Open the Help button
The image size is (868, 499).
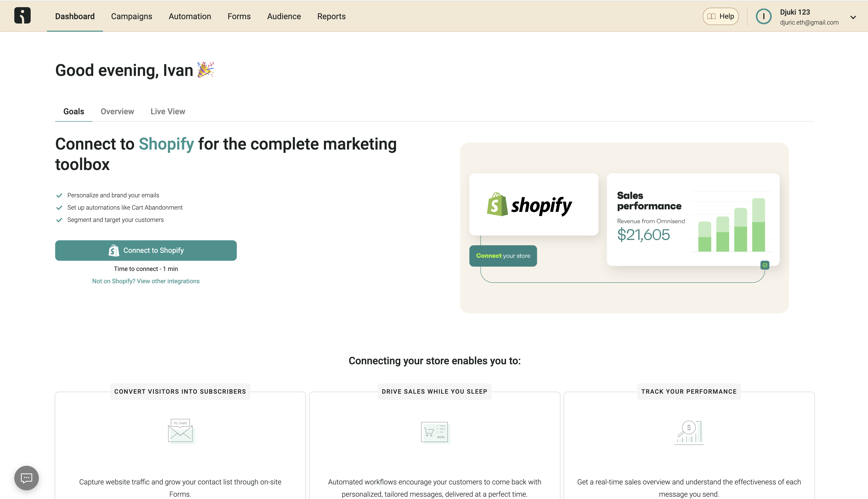tap(720, 16)
